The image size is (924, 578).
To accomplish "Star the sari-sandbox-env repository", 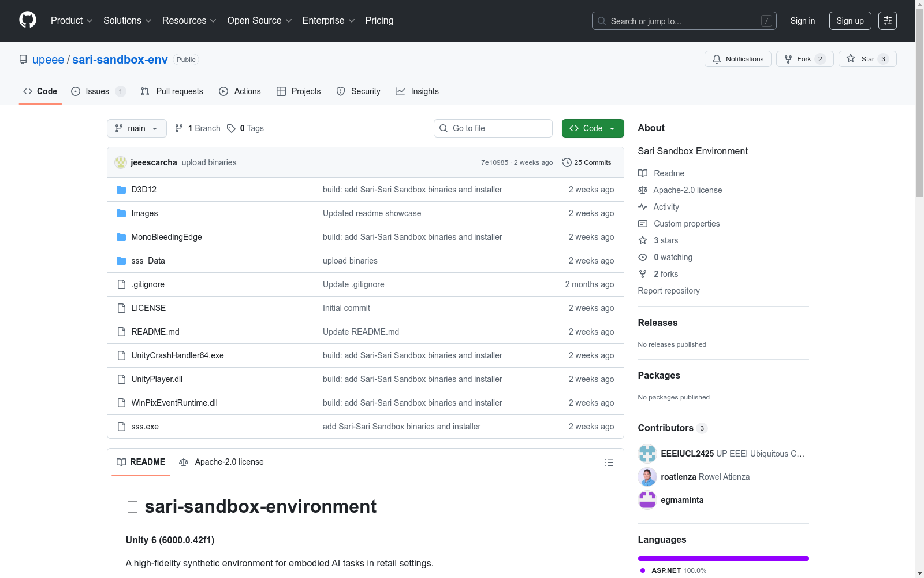I will click(x=867, y=59).
